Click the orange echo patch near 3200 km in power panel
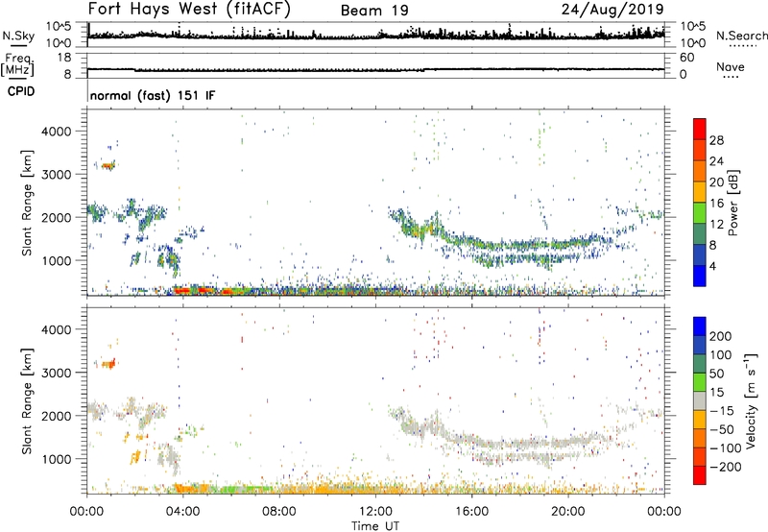Viewport: 768px width, 532px height. 108,166
